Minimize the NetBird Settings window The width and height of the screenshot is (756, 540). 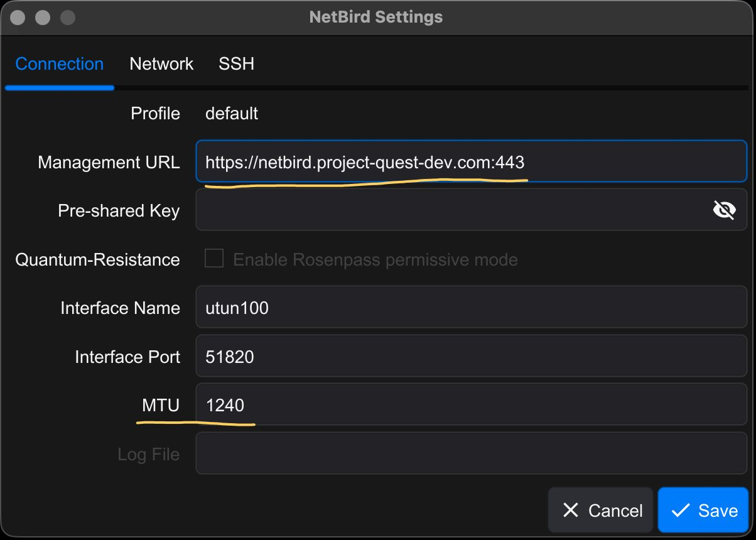tap(41, 17)
